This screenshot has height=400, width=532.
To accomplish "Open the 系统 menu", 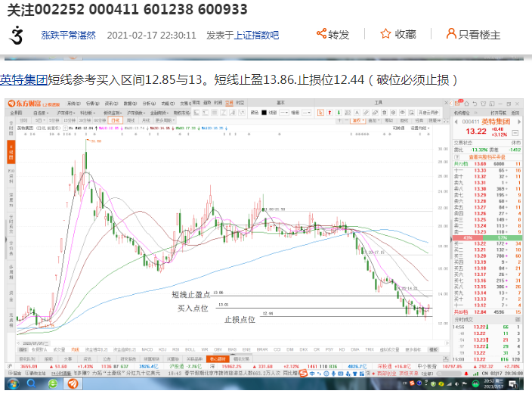I will pyautogui.click(x=73, y=104).
